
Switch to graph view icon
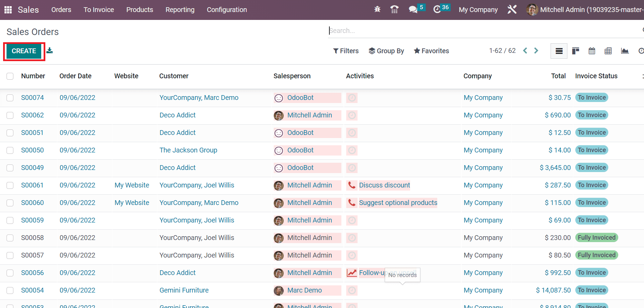[x=625, y=51]
